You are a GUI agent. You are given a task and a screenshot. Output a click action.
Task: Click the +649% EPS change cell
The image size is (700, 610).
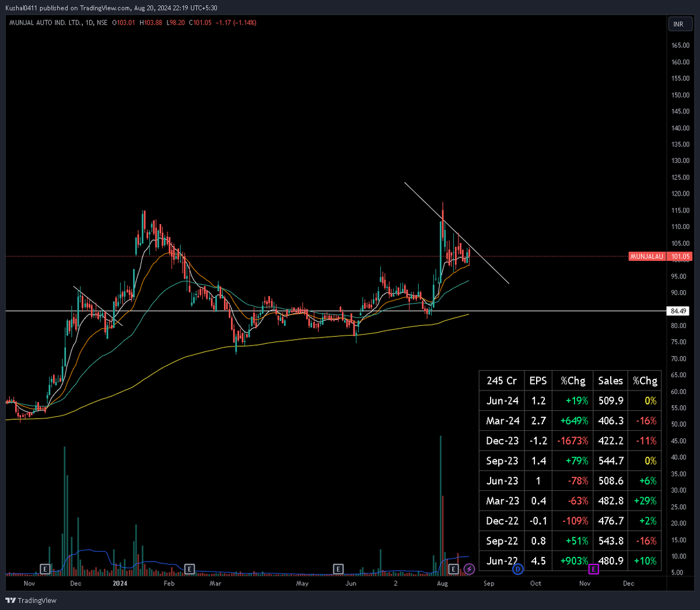click(x=574, y=421)
